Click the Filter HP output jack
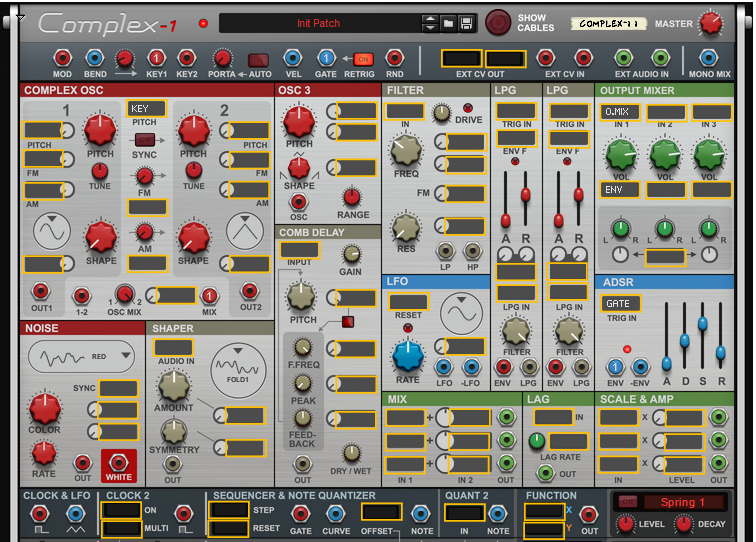The width and height of the screenshot is (756, 542). click(x=472, y=251)
